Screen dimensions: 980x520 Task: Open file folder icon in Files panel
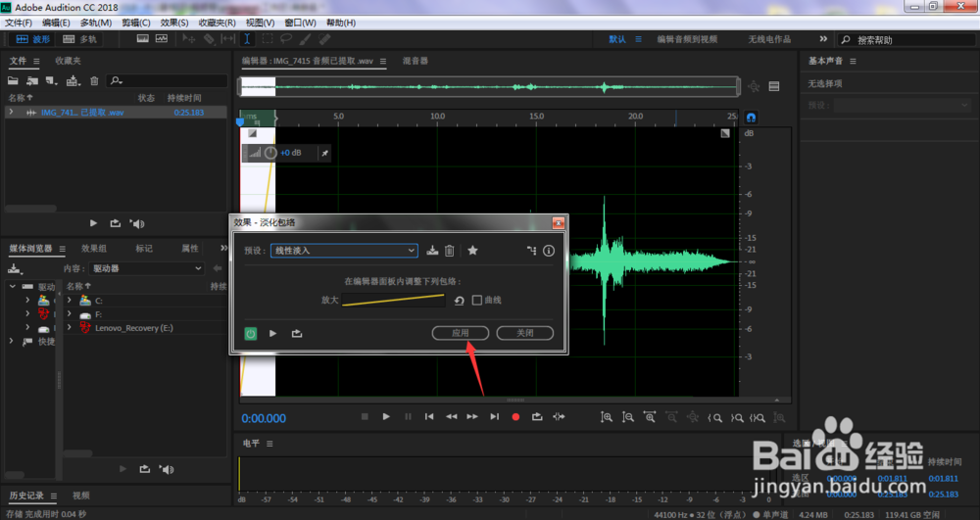[x=13, y=80]
